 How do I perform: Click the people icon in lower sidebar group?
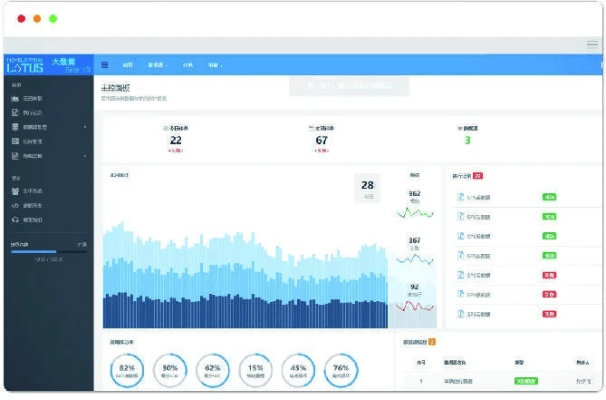pyautogui.click(x=14, y=191)
